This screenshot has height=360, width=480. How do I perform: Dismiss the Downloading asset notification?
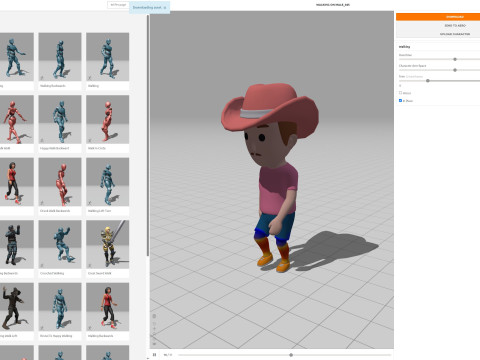[165, 7]
